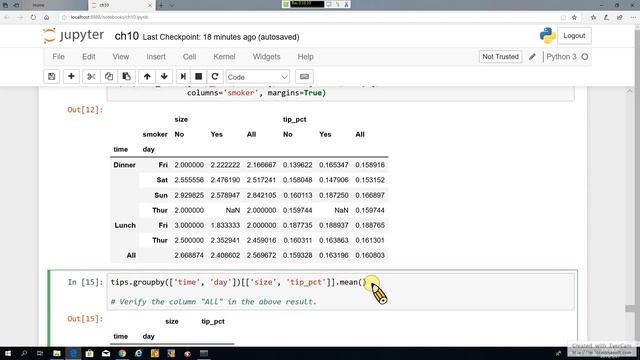The height and width of the screenshot is (360, 640).
Task: Open the View menu
Action: click(x=121, y=57)
